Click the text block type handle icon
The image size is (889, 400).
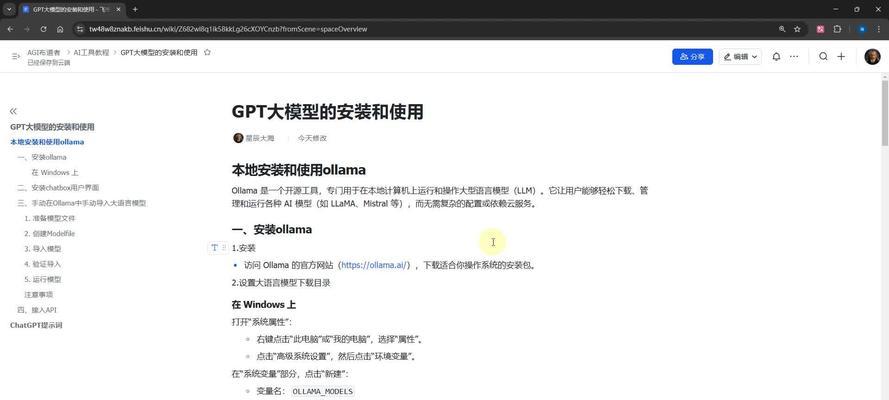point(214,248)
